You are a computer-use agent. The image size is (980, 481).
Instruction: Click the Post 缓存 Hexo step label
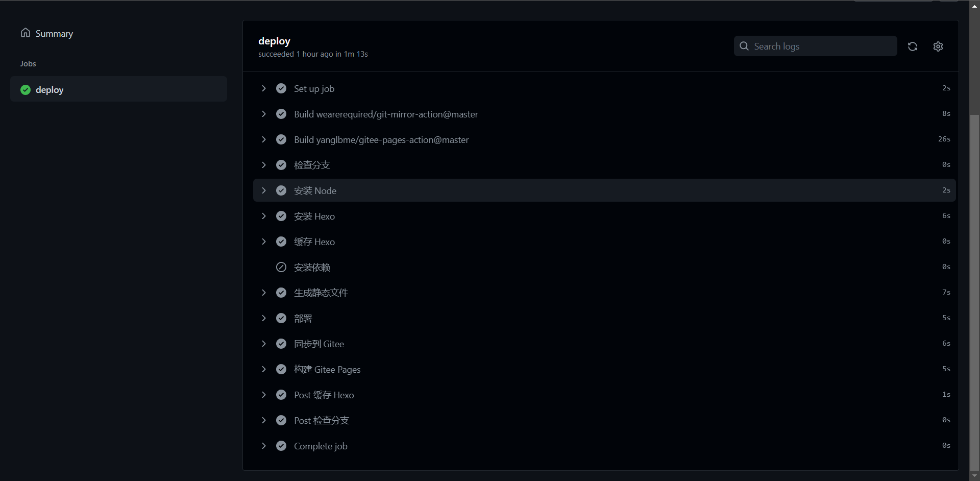pyautogui.click(x=324, y=395)
